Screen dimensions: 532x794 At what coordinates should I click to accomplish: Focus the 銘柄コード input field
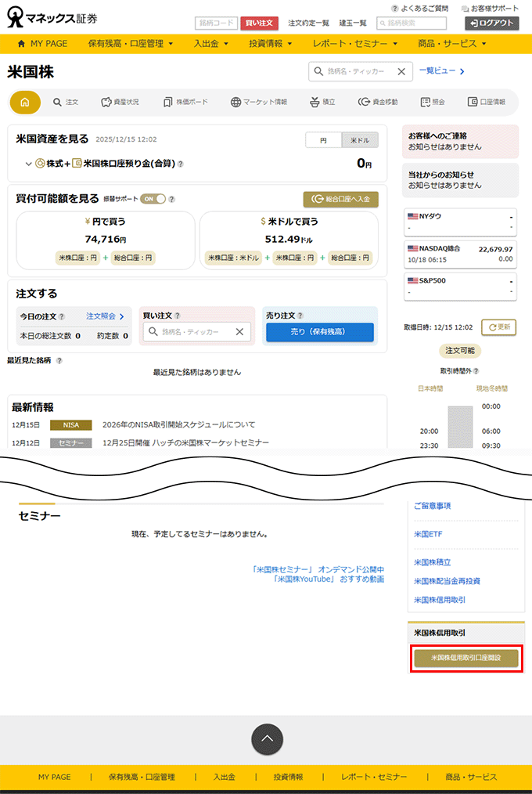[216, 23]
